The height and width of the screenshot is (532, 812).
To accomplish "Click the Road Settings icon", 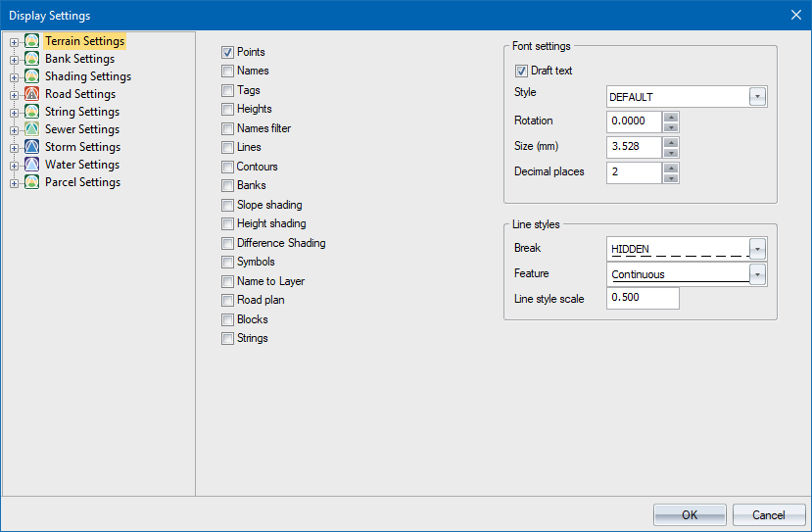I will [31, 94].
